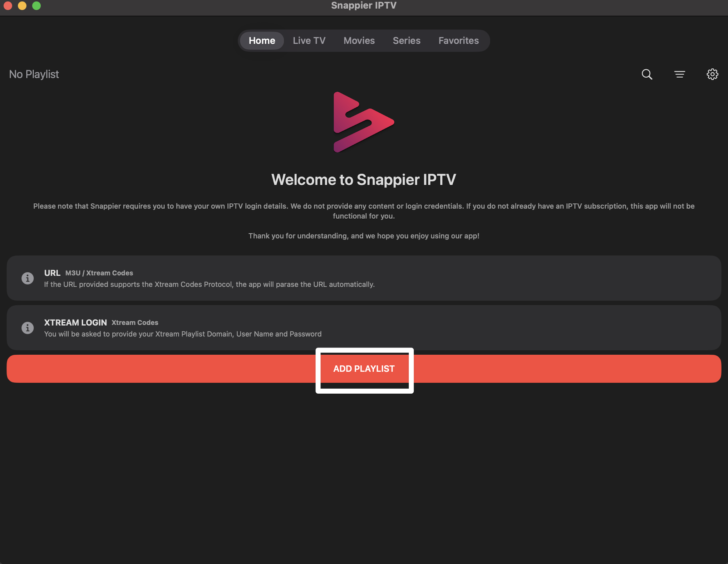
Task: Click the Welcome to Snappier IPTV heading
Action: tap(363, 180)
